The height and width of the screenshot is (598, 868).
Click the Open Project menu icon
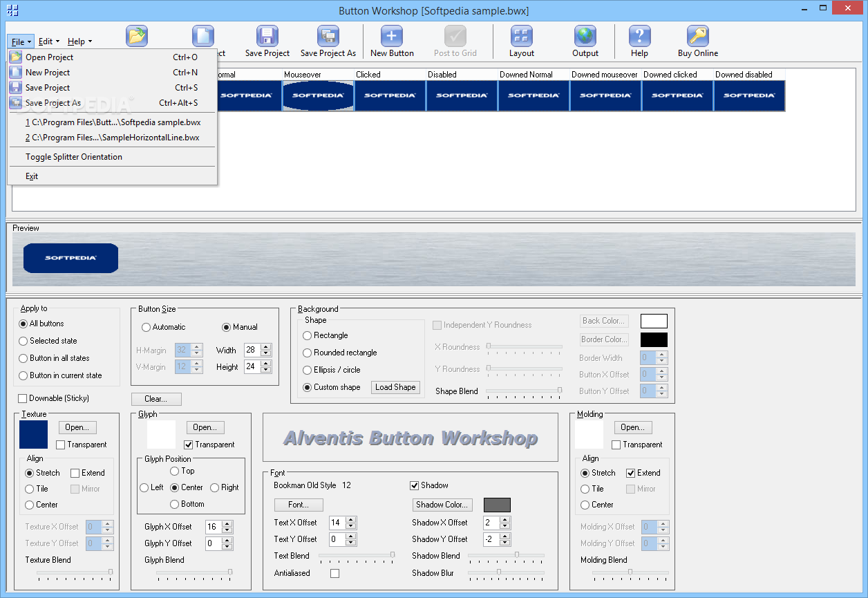click(x=16, y=57)
